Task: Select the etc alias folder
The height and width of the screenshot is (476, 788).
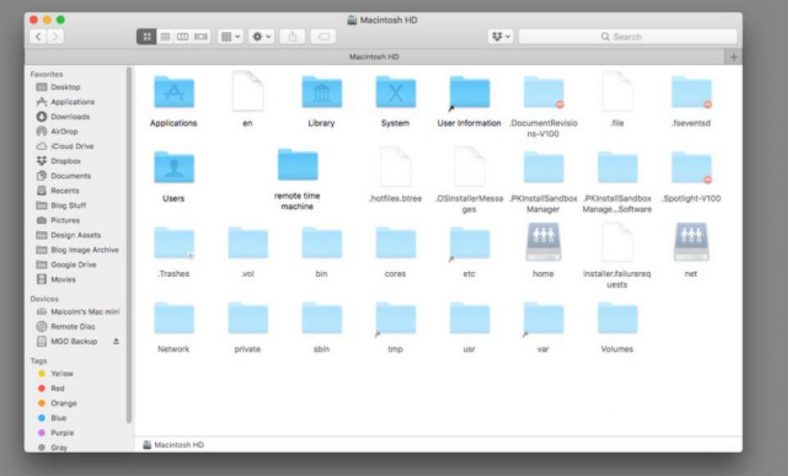Action: (469, 244)
